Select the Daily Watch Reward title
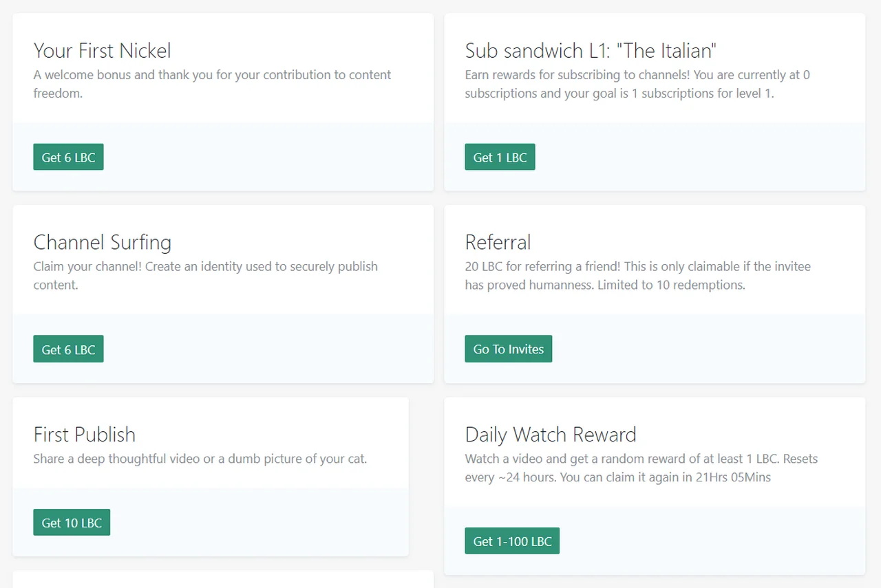This screenshot has height=588, width=881. click(550, 434)
